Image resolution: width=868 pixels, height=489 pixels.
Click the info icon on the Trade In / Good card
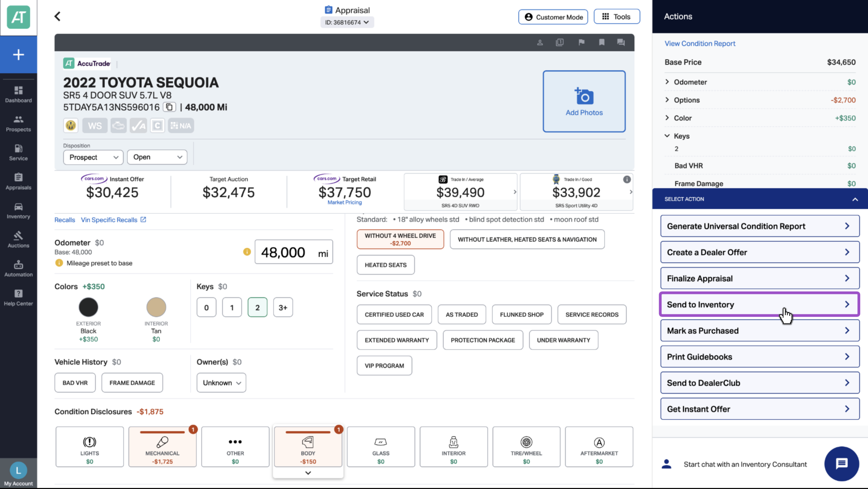627,180
